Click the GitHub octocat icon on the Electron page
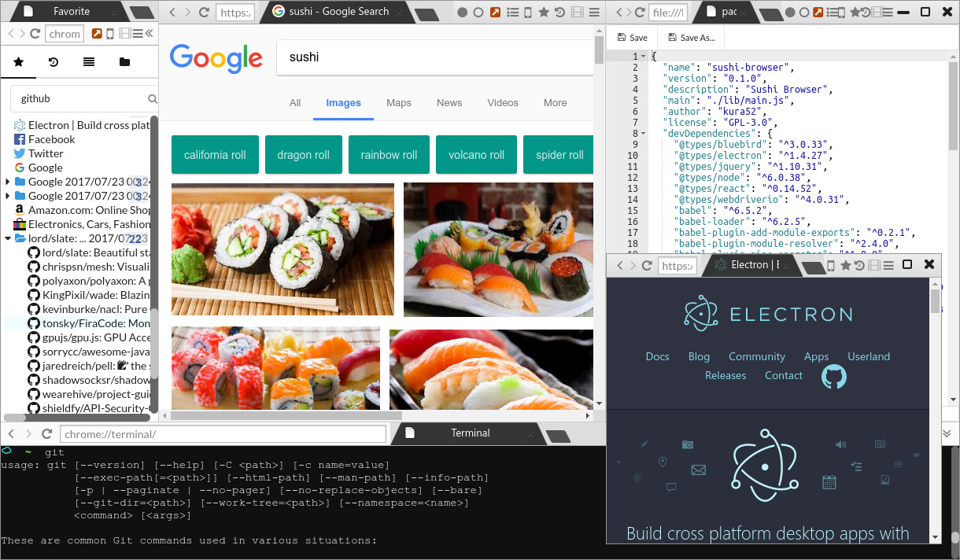The image size is (960, 560). [x=833, y=377]
